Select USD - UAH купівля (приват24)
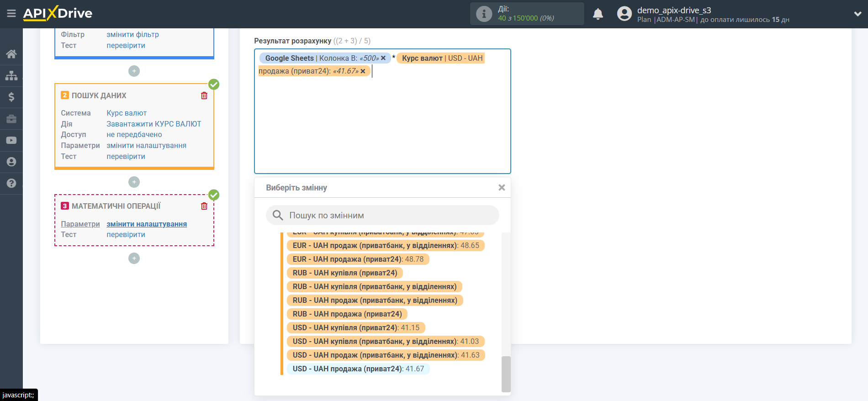 tap(356, 327)
